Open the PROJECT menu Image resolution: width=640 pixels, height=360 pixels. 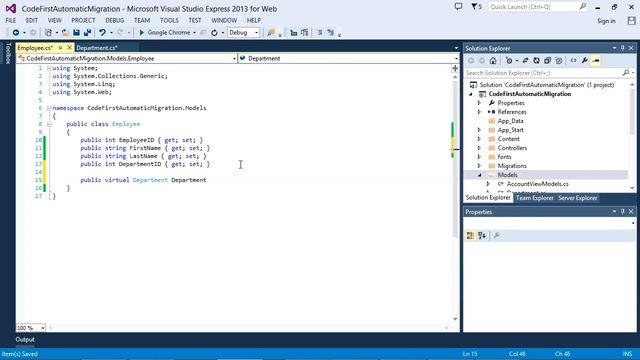point(83,20)
